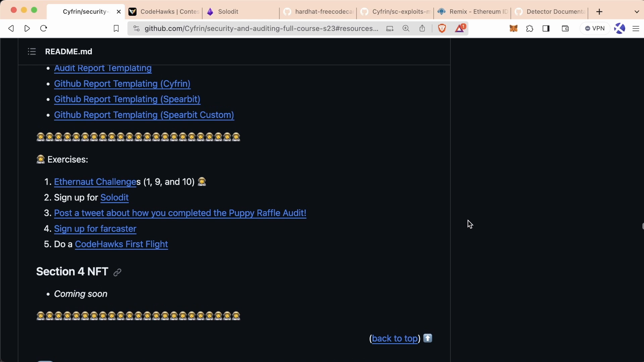
Task: Click the Brave Shields lion icon
Action: [442, 28]
